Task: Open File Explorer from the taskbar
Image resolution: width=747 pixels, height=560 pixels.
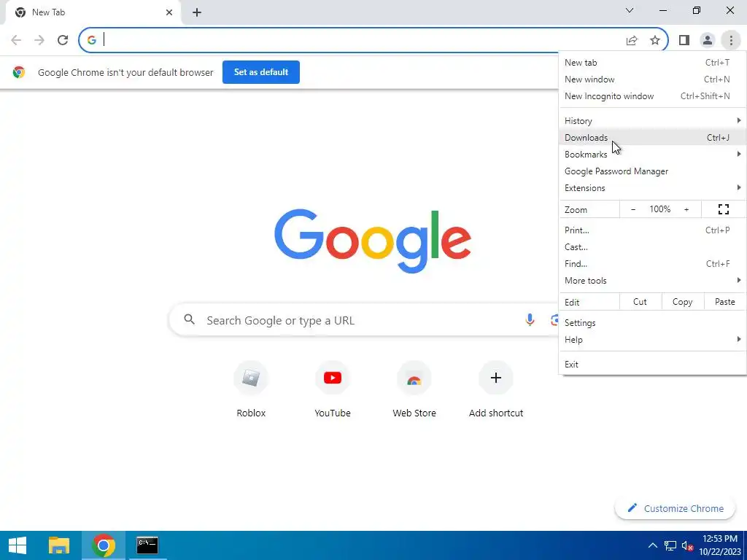Action: [59, 545]
